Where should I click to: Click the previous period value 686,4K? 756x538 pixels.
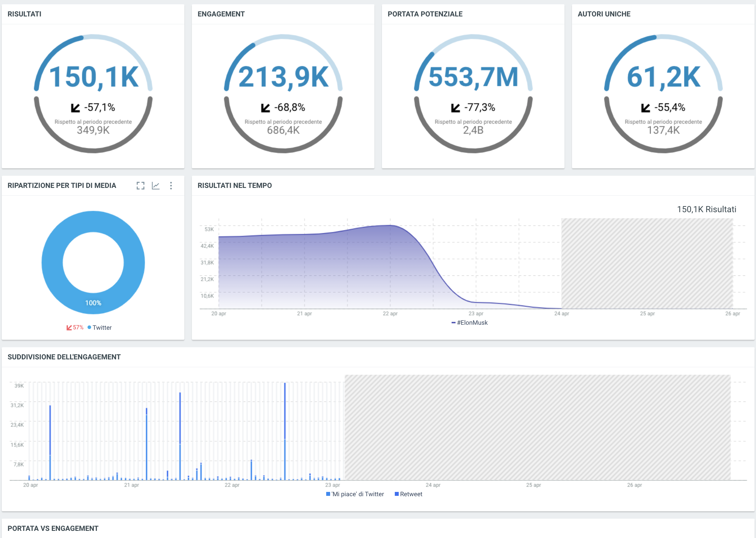pos(283,130)
